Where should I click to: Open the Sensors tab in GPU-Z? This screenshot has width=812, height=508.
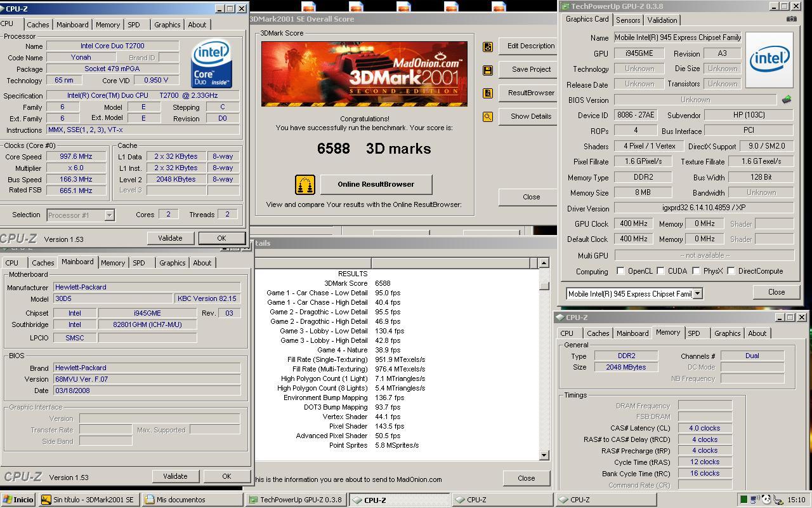(x=627, y=20)
